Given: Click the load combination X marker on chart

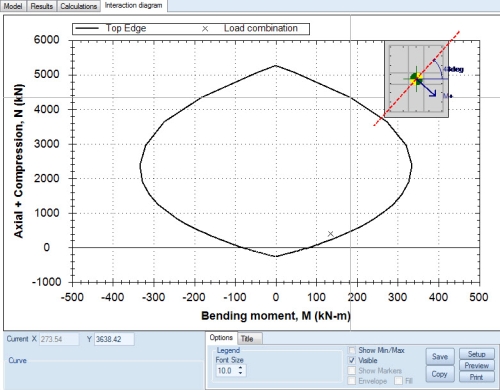Looking at the screenshot, I should coord(330,234).
